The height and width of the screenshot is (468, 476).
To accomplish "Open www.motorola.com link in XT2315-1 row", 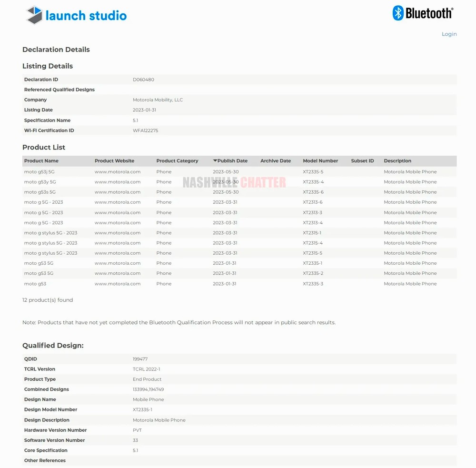I will [x=118, y=233].
